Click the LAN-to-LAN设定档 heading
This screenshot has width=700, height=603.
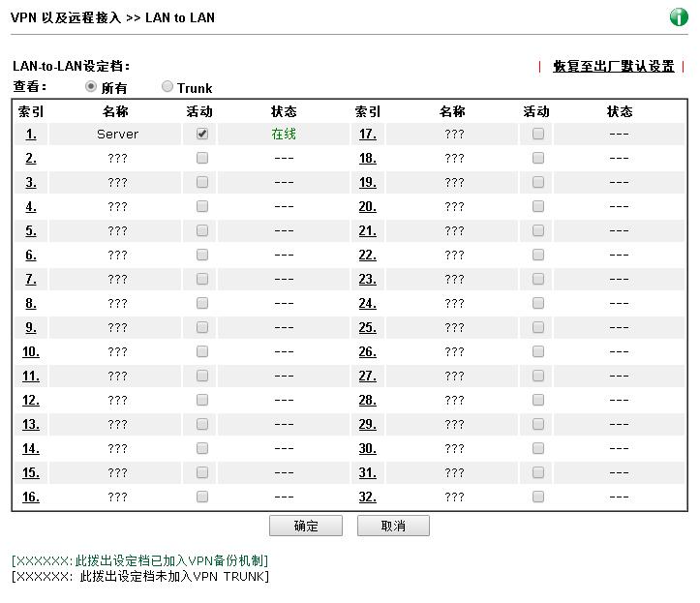71,66
